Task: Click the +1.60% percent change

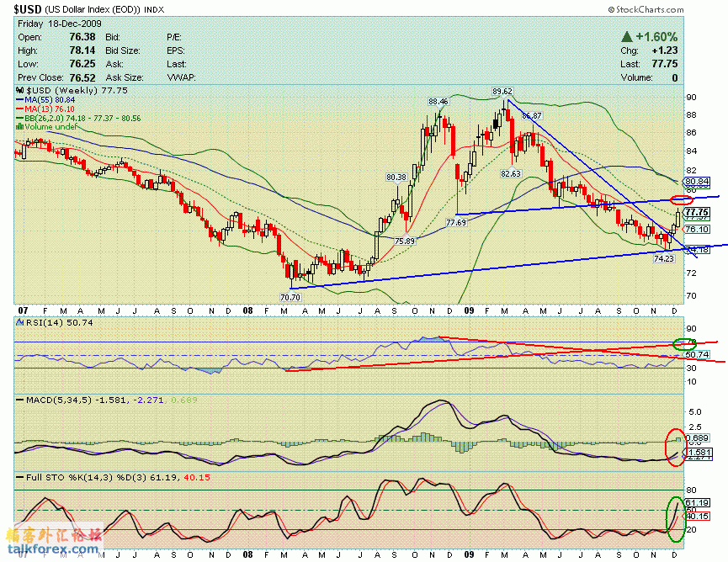Action: pos(656,37)
